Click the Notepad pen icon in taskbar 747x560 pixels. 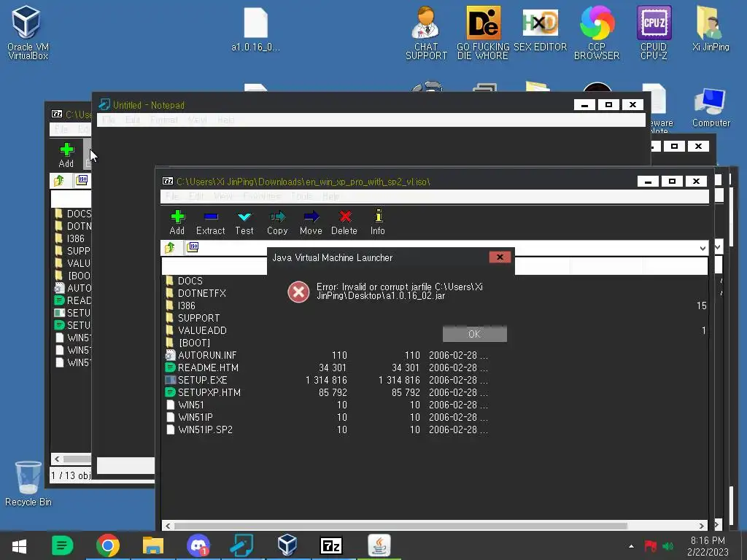(241, 545)
